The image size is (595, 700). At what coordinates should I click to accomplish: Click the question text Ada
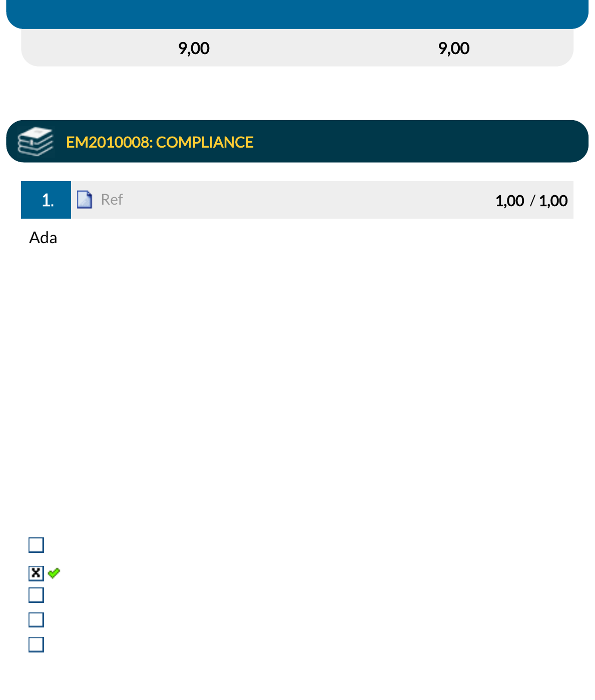click(x=43, y=237)
